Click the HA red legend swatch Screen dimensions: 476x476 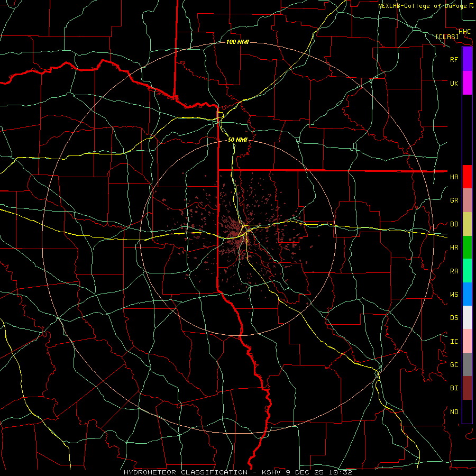pos(467,177)
